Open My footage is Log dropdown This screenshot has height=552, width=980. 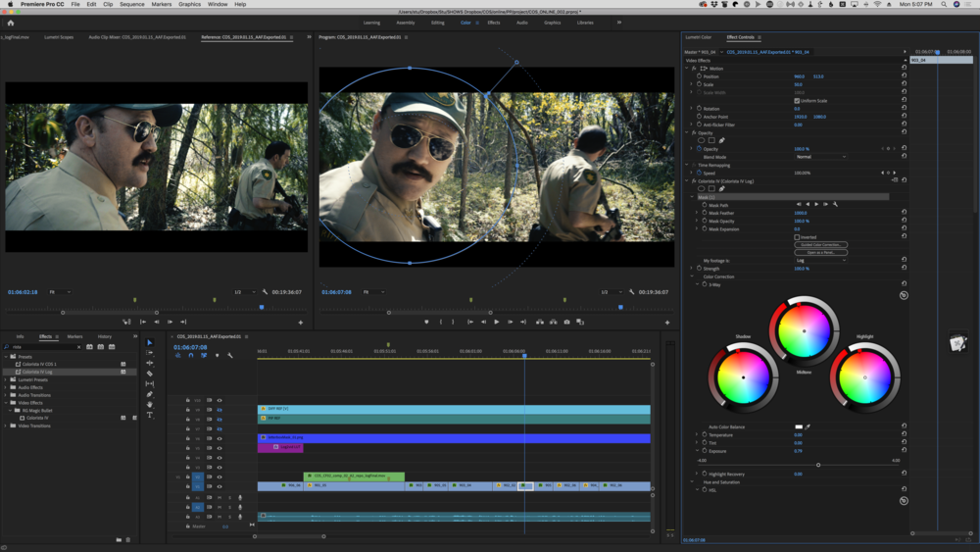(820, 260)
